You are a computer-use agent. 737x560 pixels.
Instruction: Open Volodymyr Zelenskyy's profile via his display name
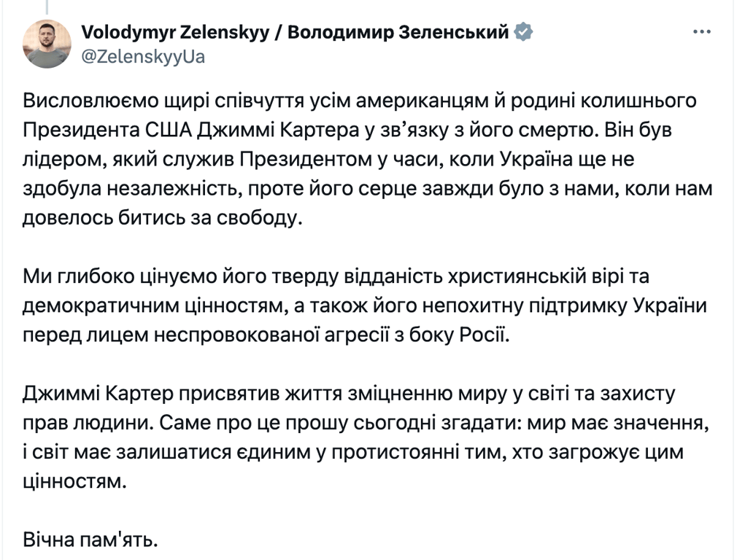pyautogui.click(x=292, y=32)
